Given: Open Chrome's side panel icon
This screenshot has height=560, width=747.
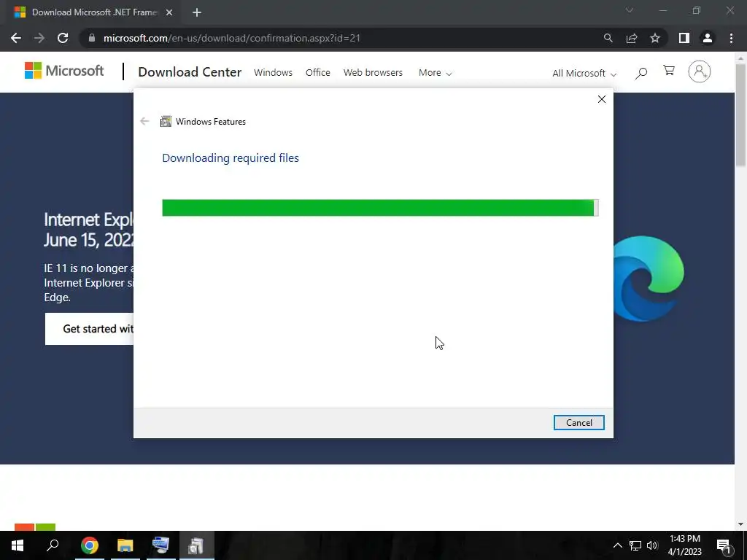Looking at the screenshot, I should click(x=684, y=38).
